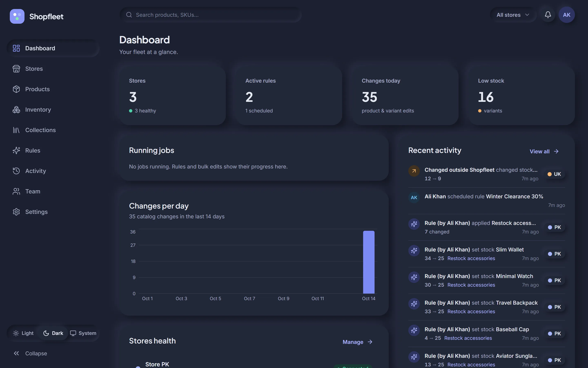Click the search magnifier icon
The image size is (588, 368).
(x=129, y=15)
